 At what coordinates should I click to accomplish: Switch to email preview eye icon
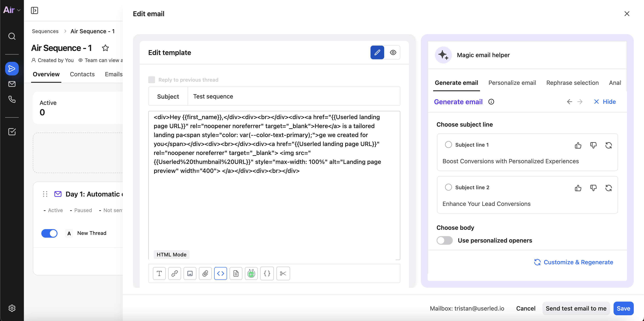click(393, 53)
